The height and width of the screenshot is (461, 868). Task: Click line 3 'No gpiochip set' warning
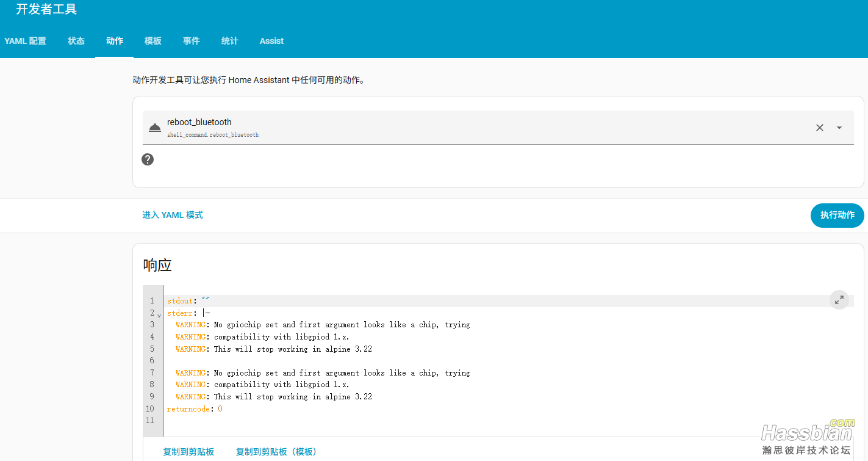coord(323,325)
